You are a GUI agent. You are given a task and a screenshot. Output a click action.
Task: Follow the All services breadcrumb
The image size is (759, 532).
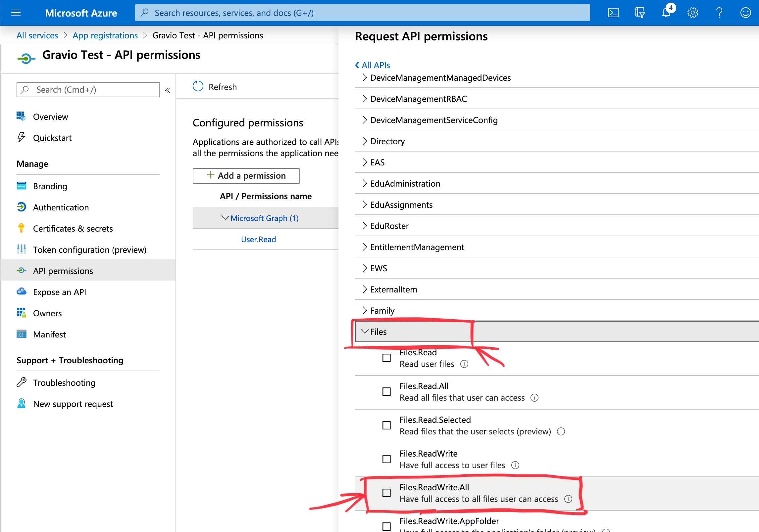pos(37,35)
